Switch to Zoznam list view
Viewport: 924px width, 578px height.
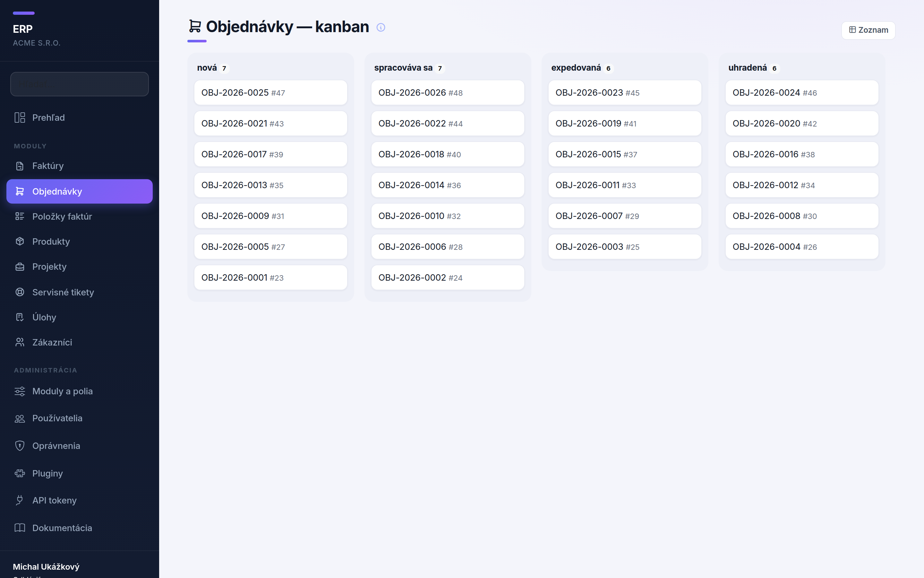tap(868, 30)
